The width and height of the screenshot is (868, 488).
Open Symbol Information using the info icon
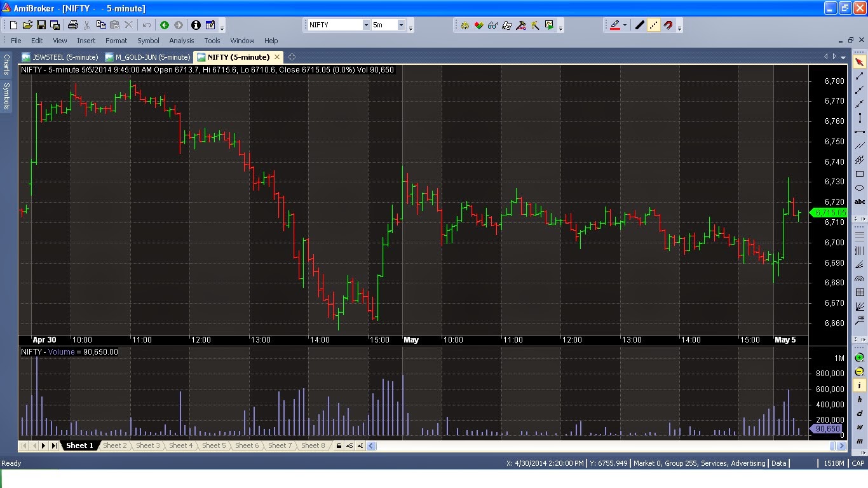click(196, 25)
